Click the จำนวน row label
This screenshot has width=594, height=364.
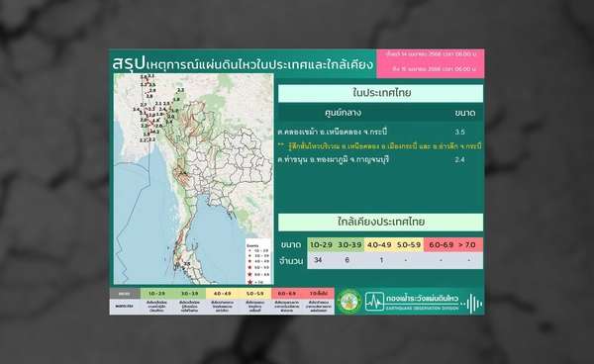point(291,261)
